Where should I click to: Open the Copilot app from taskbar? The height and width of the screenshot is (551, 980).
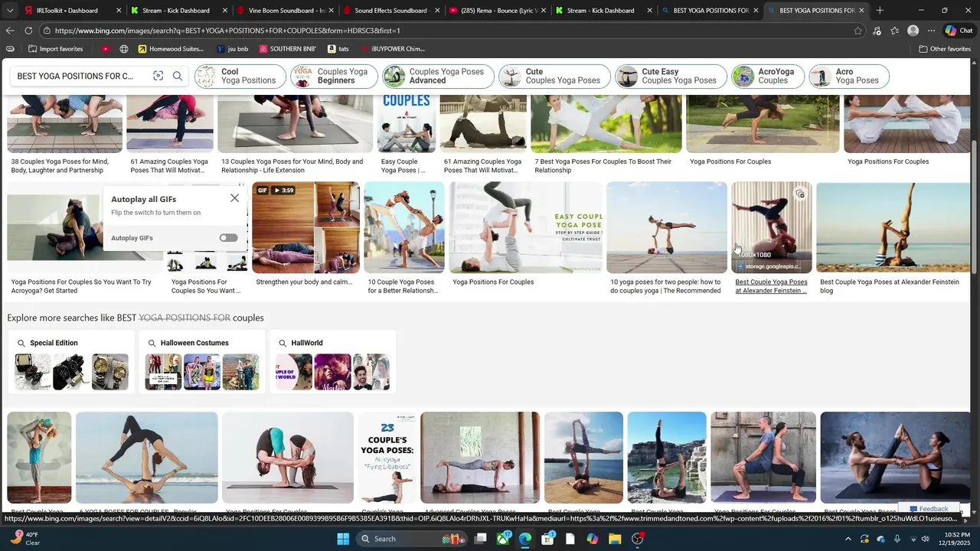coord(593,539)
